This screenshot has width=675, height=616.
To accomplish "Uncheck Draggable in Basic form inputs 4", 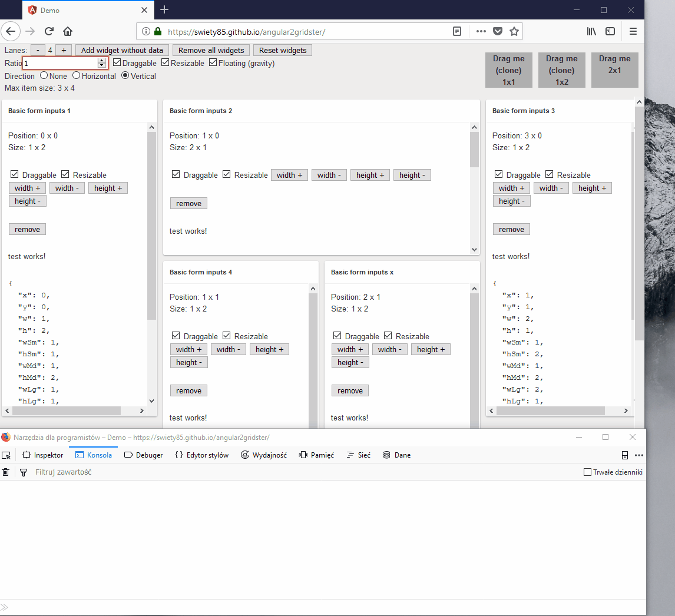I will click(176, 336).
